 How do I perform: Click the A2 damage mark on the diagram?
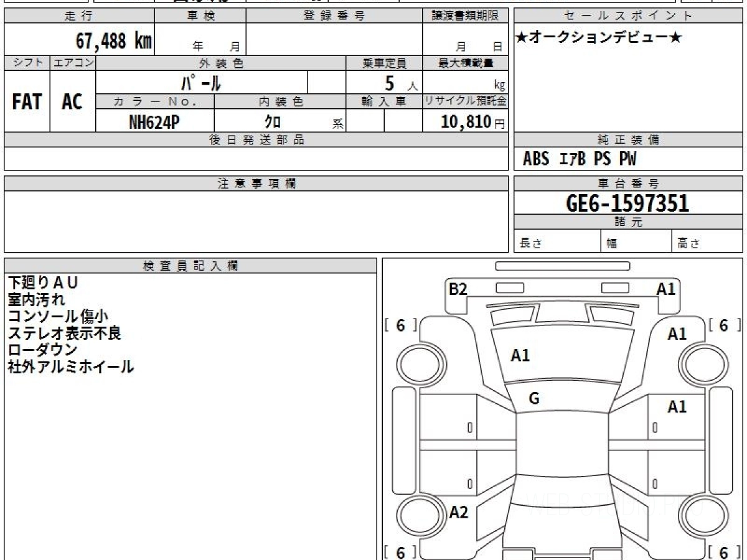point(459,513)
